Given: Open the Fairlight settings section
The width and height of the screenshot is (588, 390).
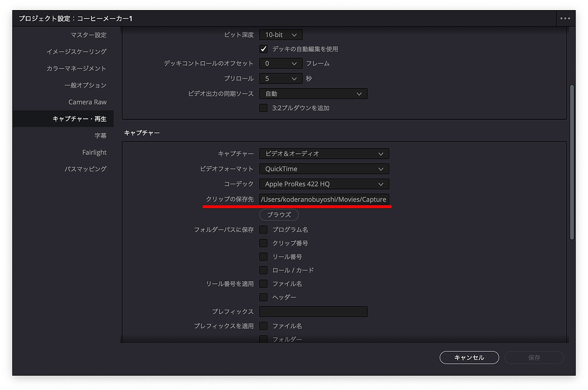Looking at the screenshot, I should point(94,152).
